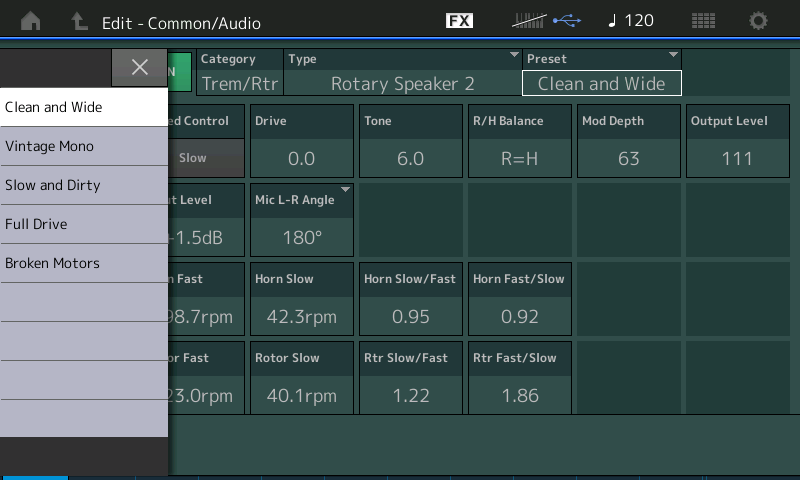Screen dimensions: 800x480
Task: Go to the Home screen icon
Action: tap(31, 21)
